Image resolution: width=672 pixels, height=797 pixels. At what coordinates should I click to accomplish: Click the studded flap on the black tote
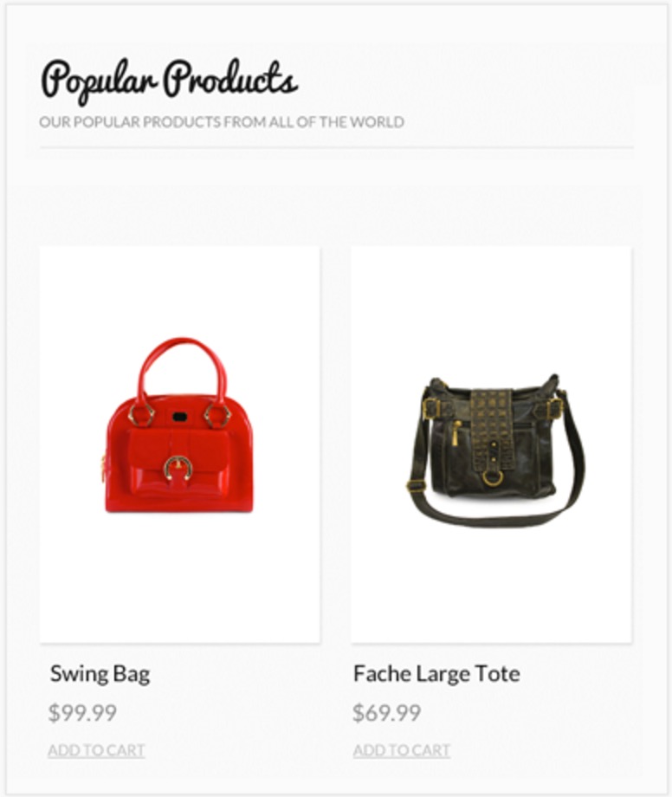[492, 427]
